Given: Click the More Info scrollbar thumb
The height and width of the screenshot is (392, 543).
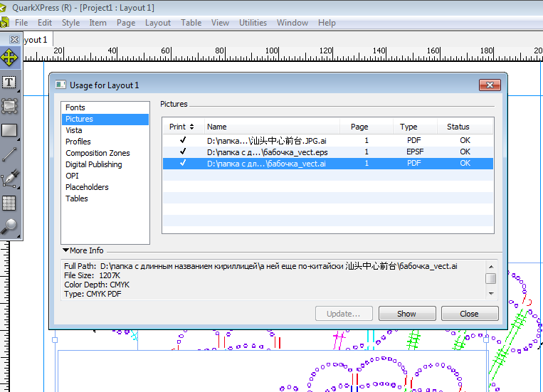Looking at the screenshot, I should (491, 279).
